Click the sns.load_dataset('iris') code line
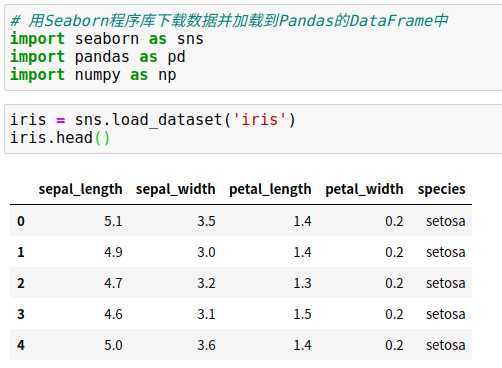The height and width of the screenshot is (368, 502). [x=153, y=120]
